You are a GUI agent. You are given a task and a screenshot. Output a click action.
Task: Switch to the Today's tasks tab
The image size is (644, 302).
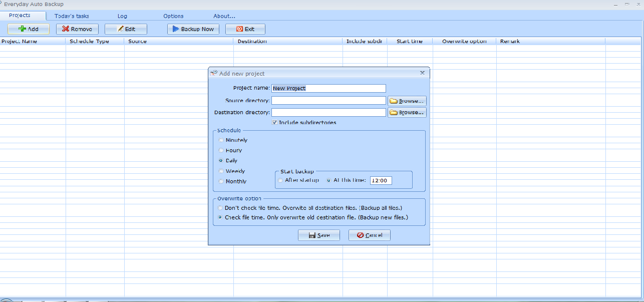[72, 16]
